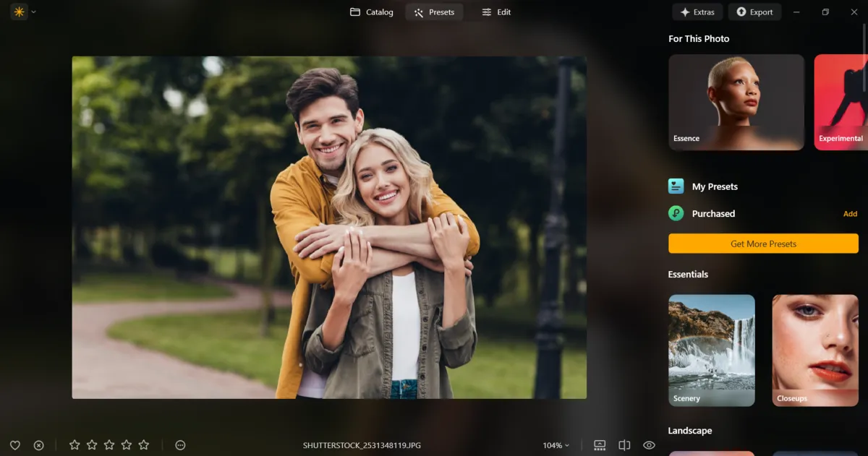Screen dimensions: 868x456
Task: Click the Get More Presets button
Action: point(763,244)
